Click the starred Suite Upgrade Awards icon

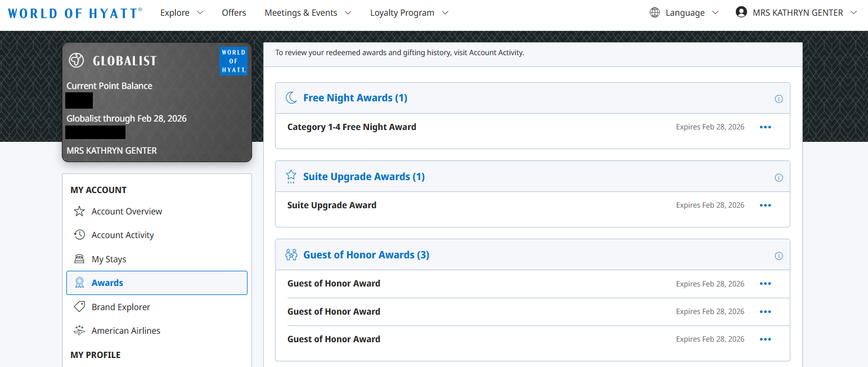(x=291, y=176)
